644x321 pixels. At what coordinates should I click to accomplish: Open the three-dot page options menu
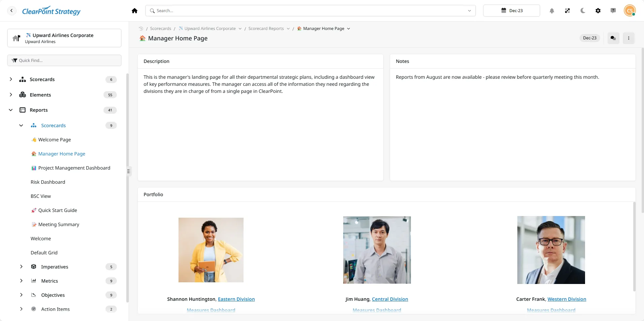[629, 38]
